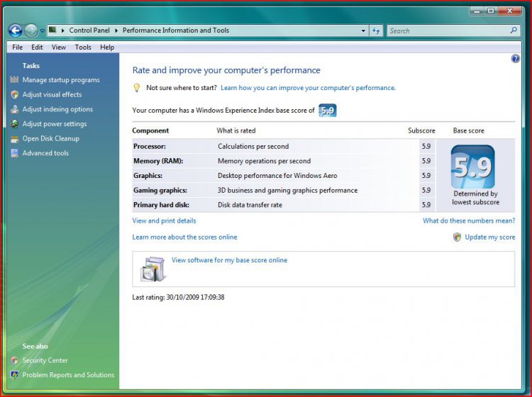Maximize the Performance Information window
This screenshot has width=532, height=397.
491,11
